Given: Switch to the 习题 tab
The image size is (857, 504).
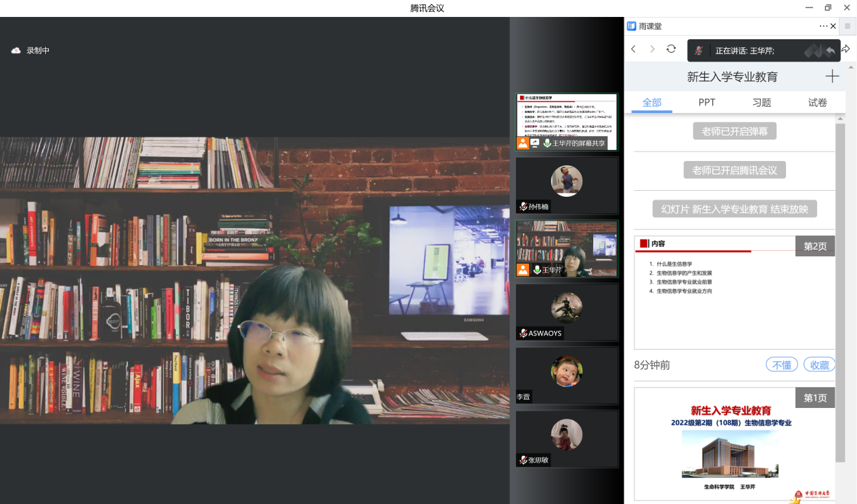Looking at the screenshot, I should [x=762, y=102].
